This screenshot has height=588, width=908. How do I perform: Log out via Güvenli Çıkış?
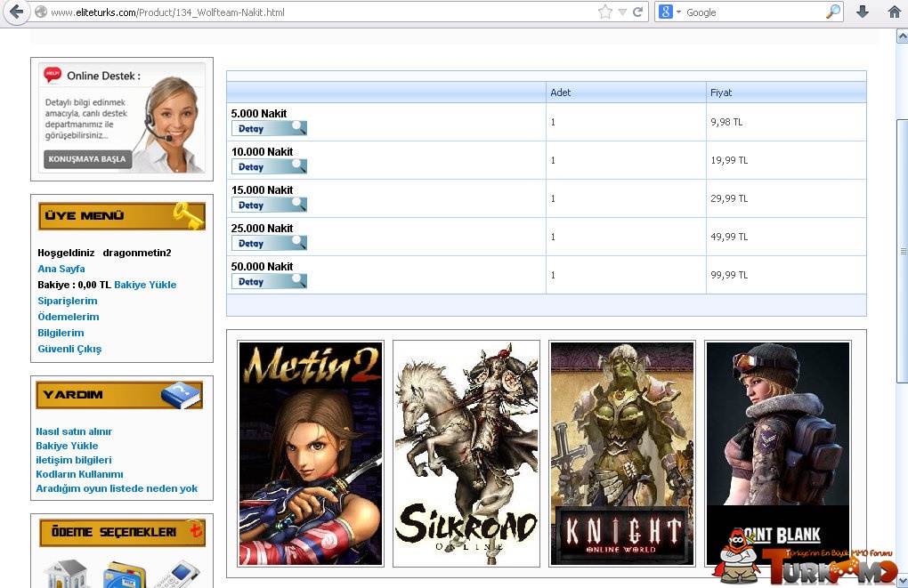[69, 349]
